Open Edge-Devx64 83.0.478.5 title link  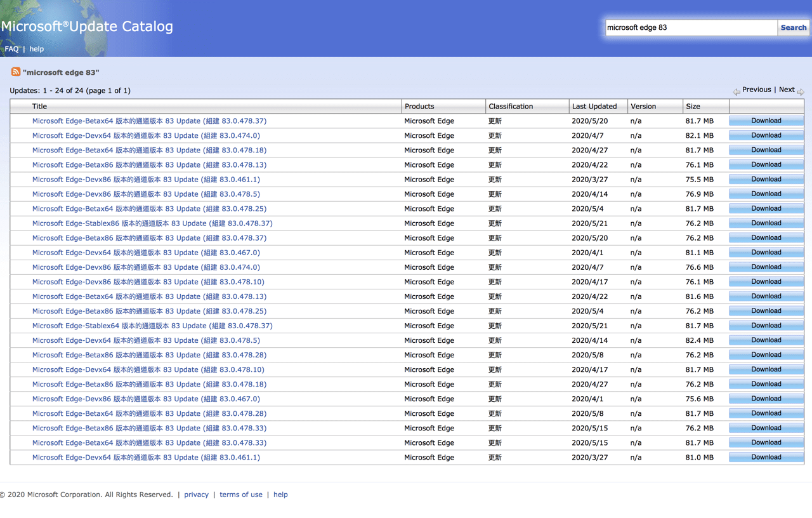click(146, 340)
